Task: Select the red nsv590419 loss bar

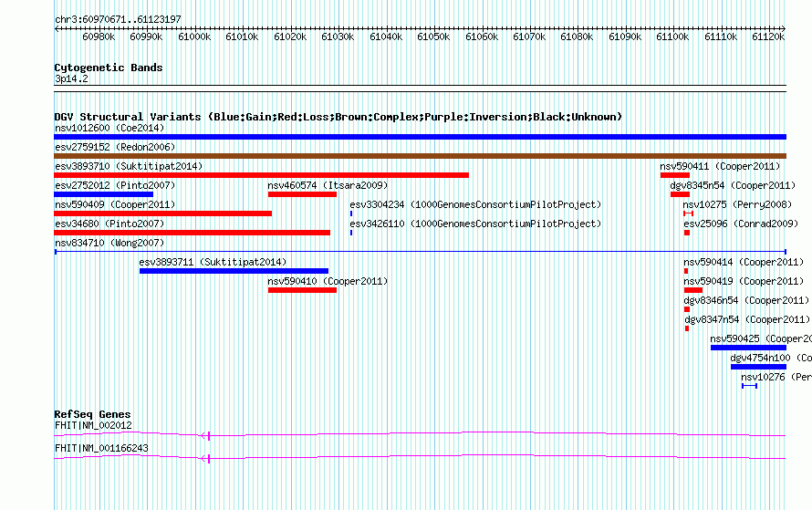Action: tap(693, 290)
